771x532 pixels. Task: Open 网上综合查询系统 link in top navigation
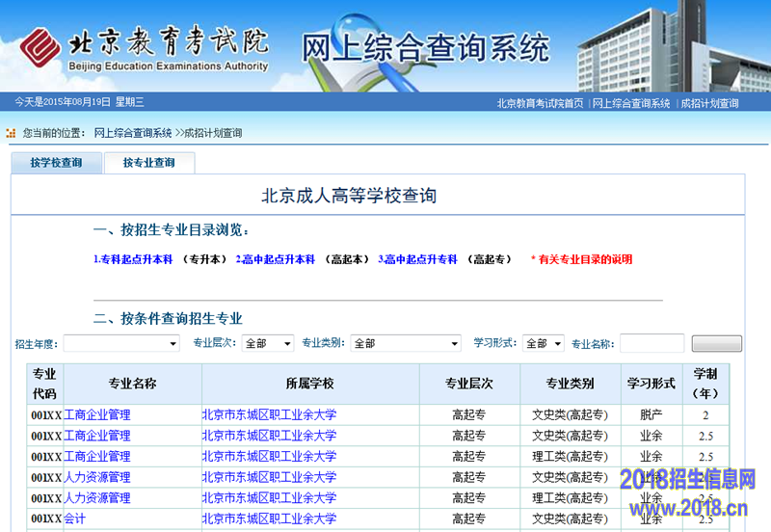(631, 103)
